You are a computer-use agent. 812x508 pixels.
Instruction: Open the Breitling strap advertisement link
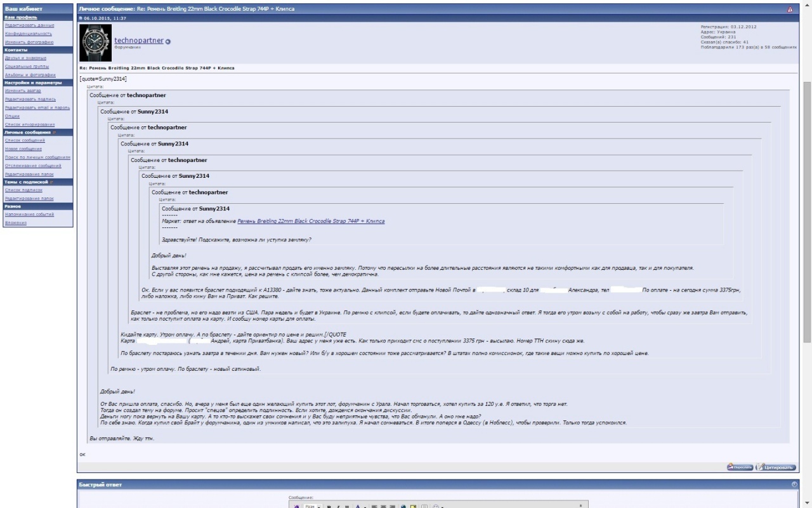coord(311,222)
